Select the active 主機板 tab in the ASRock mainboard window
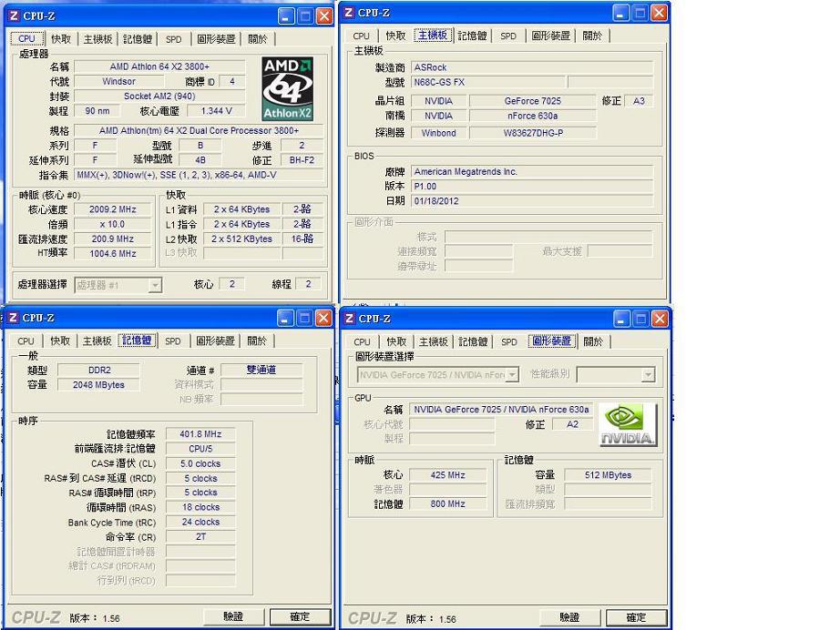 tap(434, 36)
